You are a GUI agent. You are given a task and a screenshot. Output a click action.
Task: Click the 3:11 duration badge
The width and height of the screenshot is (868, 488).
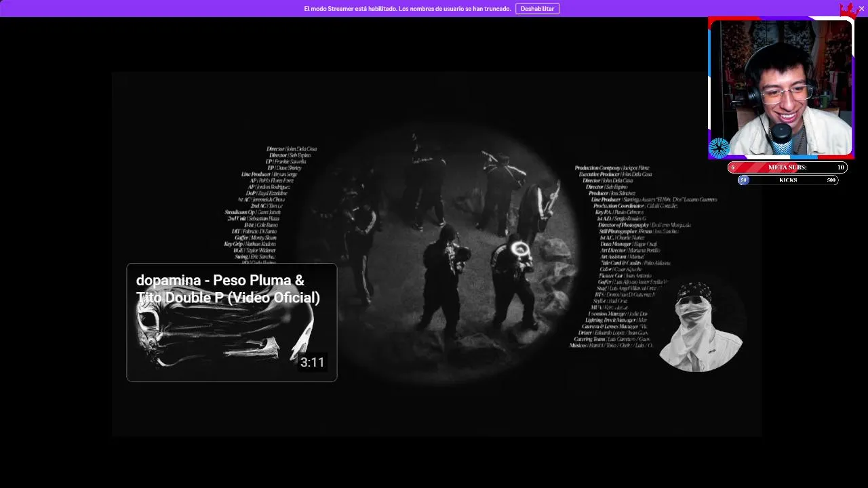[x=313, y=363]
